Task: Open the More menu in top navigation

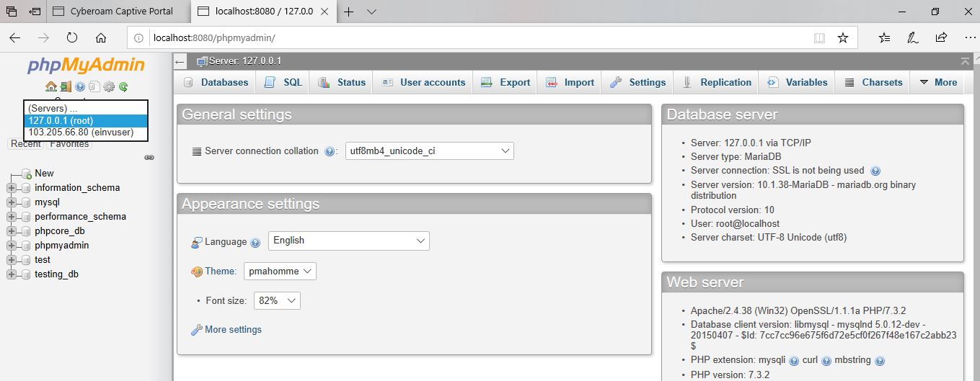Action: point(937,83)
